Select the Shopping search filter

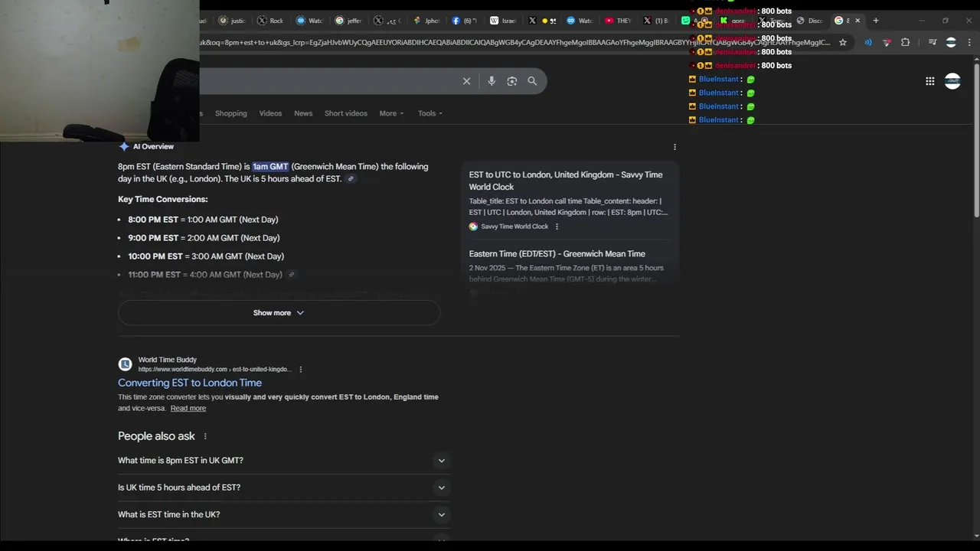point(230,113)
